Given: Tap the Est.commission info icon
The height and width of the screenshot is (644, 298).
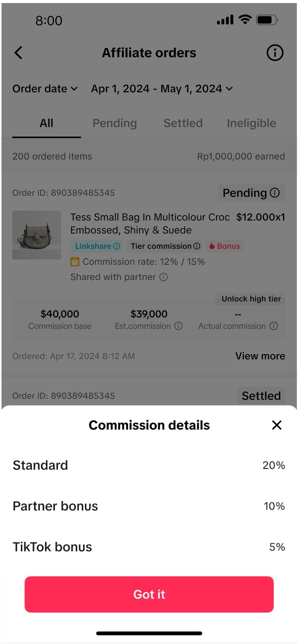Looking at the screenshot, I should [178, 326].
